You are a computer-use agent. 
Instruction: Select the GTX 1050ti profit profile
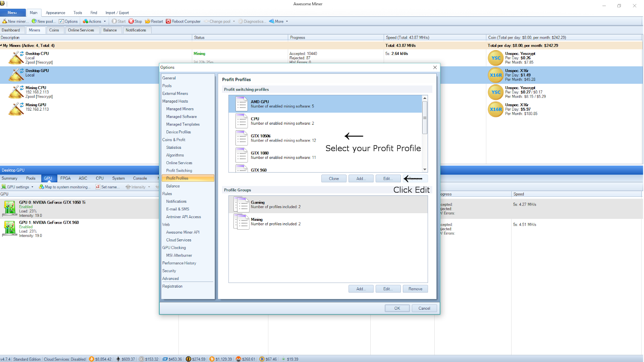click(325, 138)
